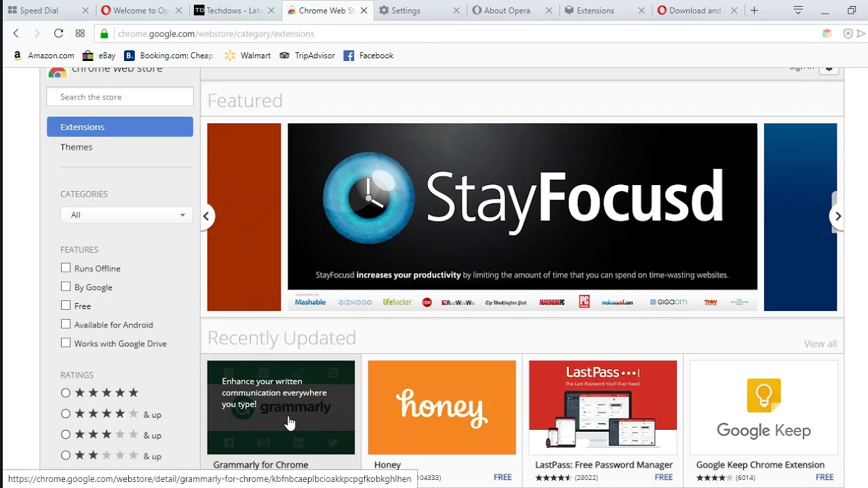The height and width of the screenshot is (488, 868).
Task: Close the Speed Dial tab
Action: [85, 10]
